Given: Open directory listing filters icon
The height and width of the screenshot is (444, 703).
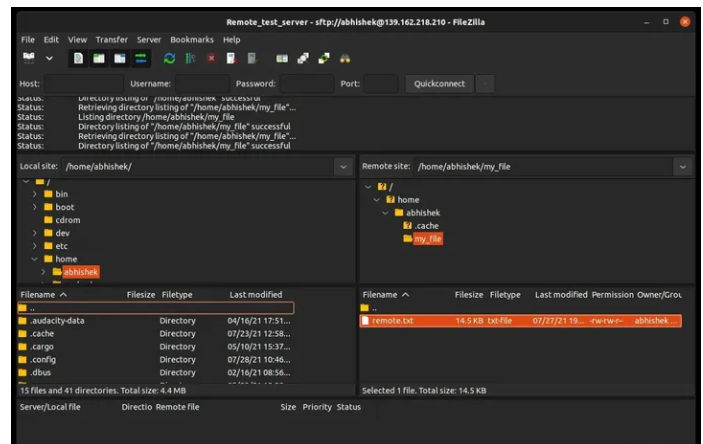Looking at the screenshot, I should (x=282, y=58).
